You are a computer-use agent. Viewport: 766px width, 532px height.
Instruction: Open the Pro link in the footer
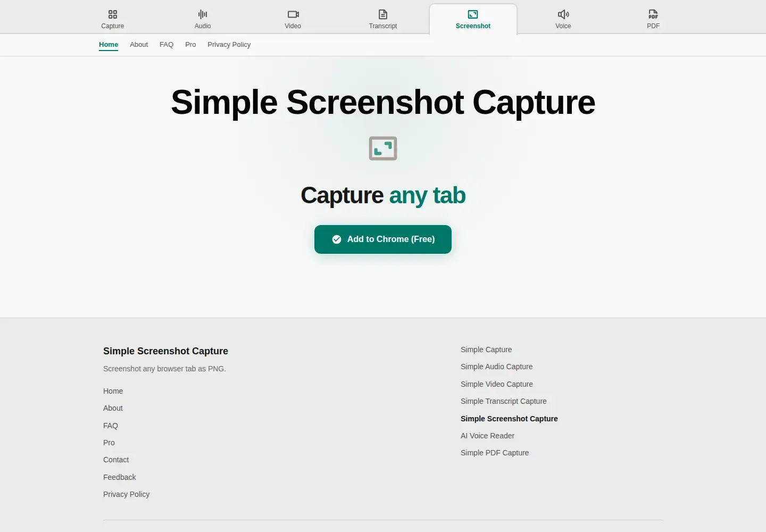coord(109,443)
